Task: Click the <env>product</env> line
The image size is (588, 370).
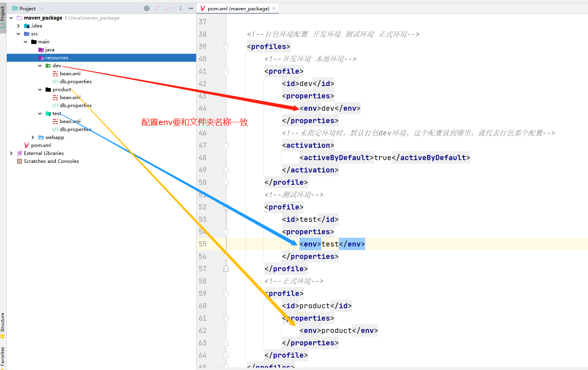Action: pyautogui.click(x=339, y=331)
